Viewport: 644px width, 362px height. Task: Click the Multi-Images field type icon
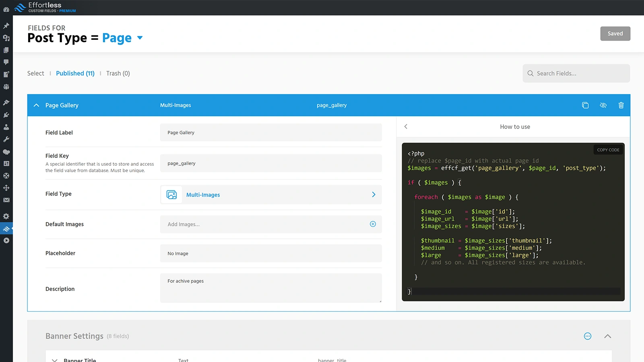tap(171, 194)
